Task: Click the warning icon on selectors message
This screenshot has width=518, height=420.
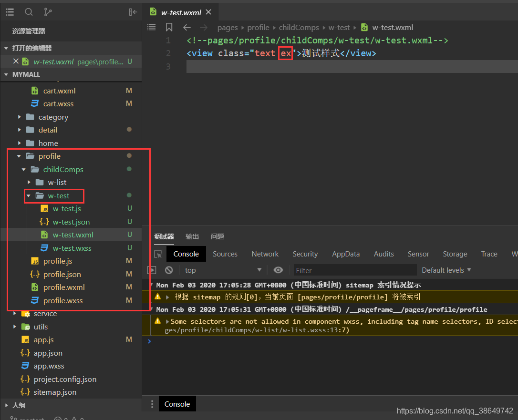Action: click(x=158, y=321)
